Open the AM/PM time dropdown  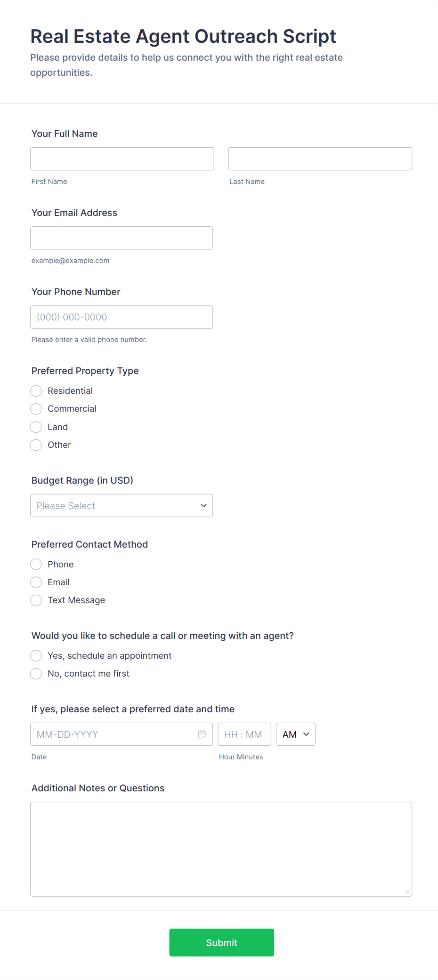pyautogui.click(x=295, y=734)
